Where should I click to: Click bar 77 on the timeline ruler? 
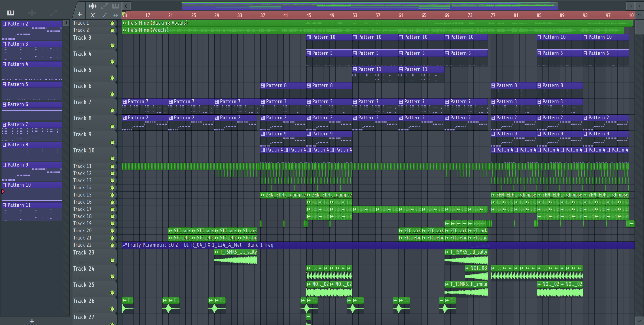click(x=493, y=15)
